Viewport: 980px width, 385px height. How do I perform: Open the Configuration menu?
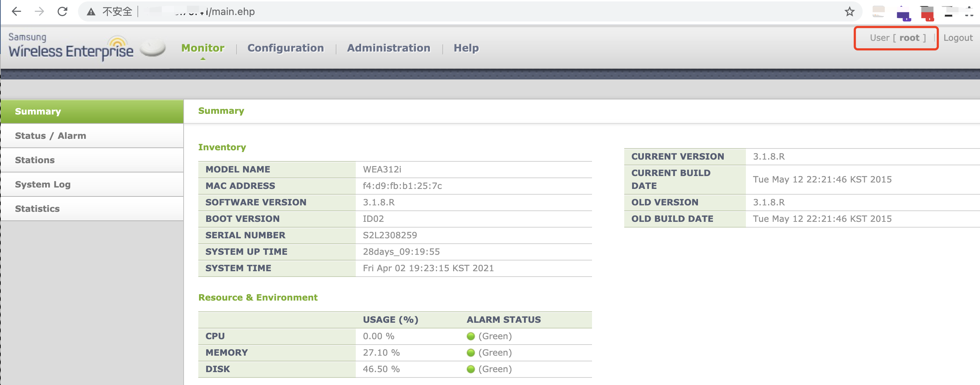coord(286,48)
